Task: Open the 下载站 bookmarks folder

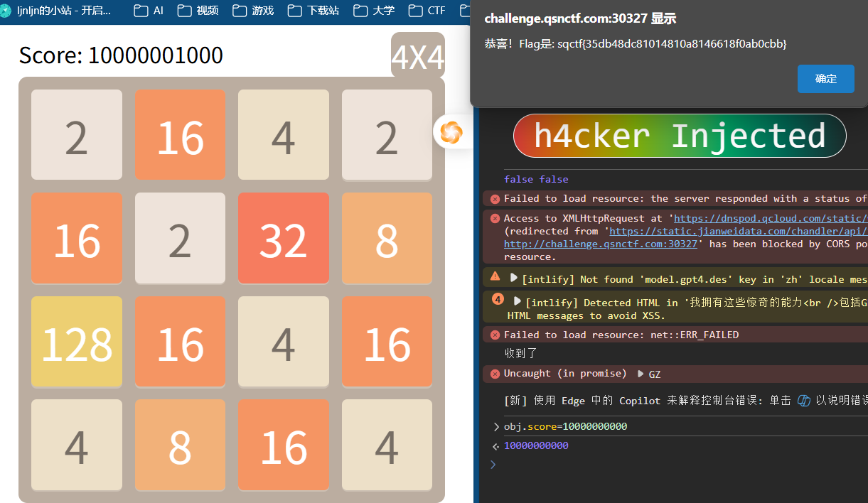Action: (314, 11)
